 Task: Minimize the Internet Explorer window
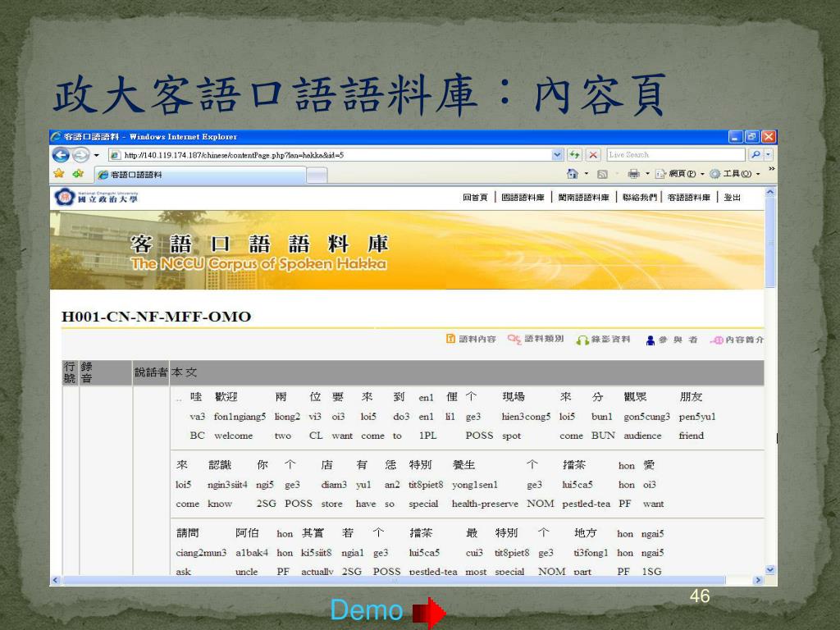[x=736, y=137]
